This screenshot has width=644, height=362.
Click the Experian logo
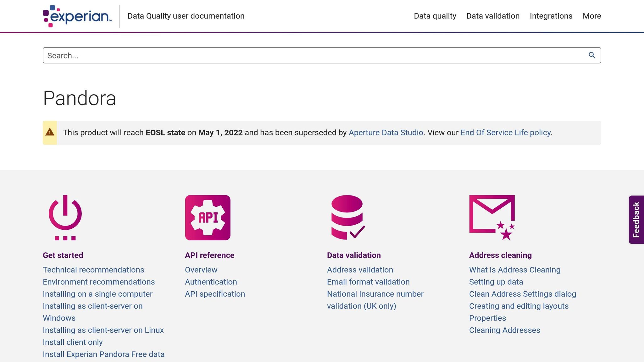point(77,16)
